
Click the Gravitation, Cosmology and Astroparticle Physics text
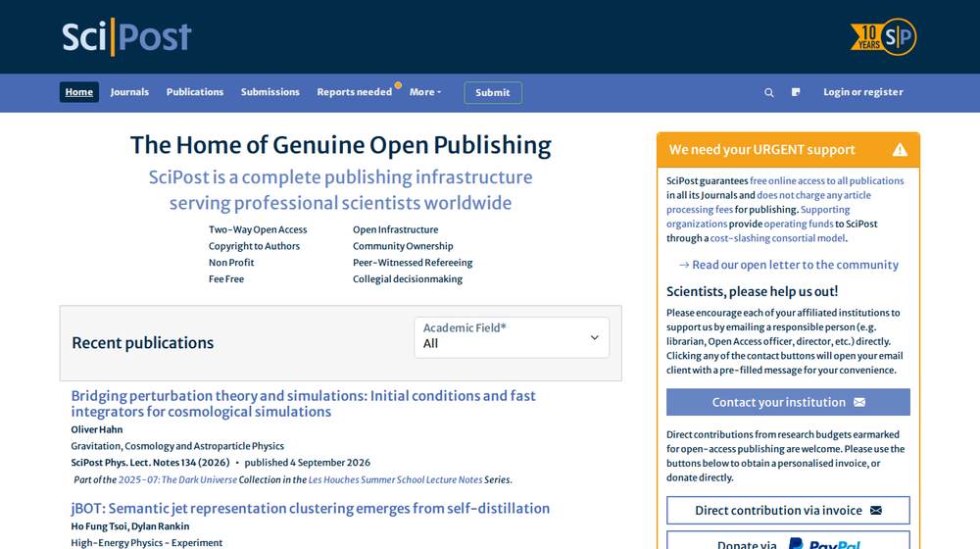(177, 446)
